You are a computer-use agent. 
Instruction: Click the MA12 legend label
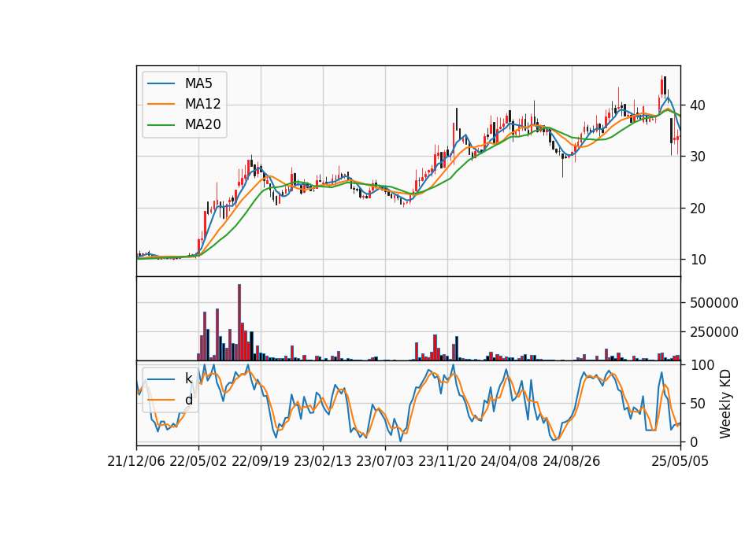click(202, 104)
